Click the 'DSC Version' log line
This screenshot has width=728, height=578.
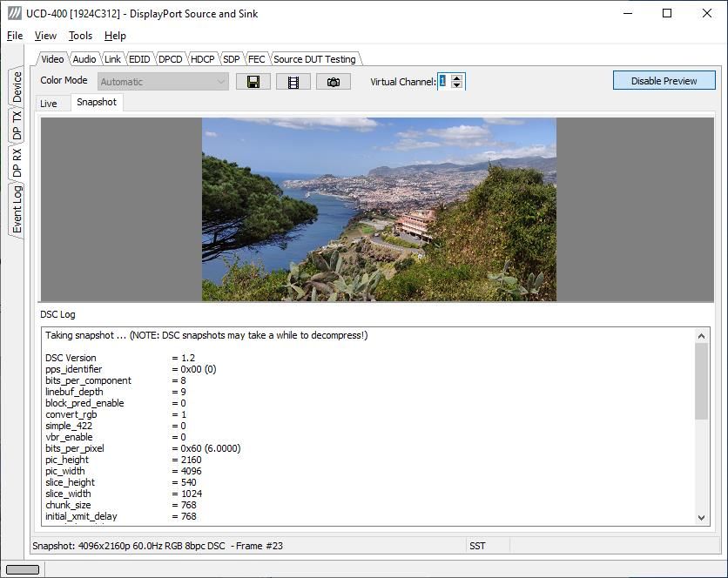click(x=120, y=358)
